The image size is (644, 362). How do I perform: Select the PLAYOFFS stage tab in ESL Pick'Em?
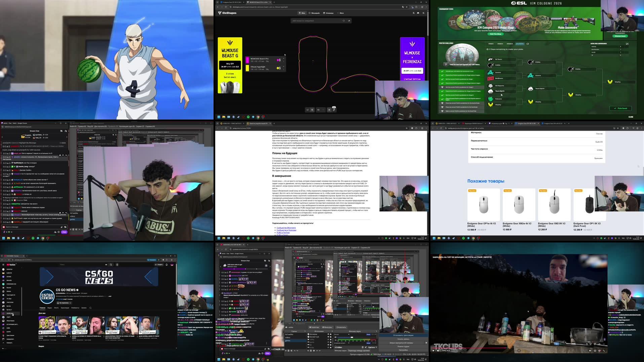(x=520, y=44)
